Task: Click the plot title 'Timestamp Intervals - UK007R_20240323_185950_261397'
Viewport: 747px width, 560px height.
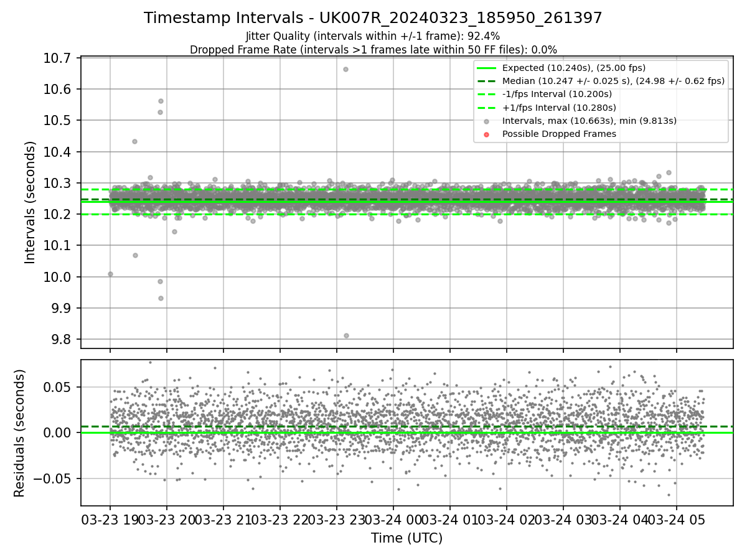Action: 373,18
